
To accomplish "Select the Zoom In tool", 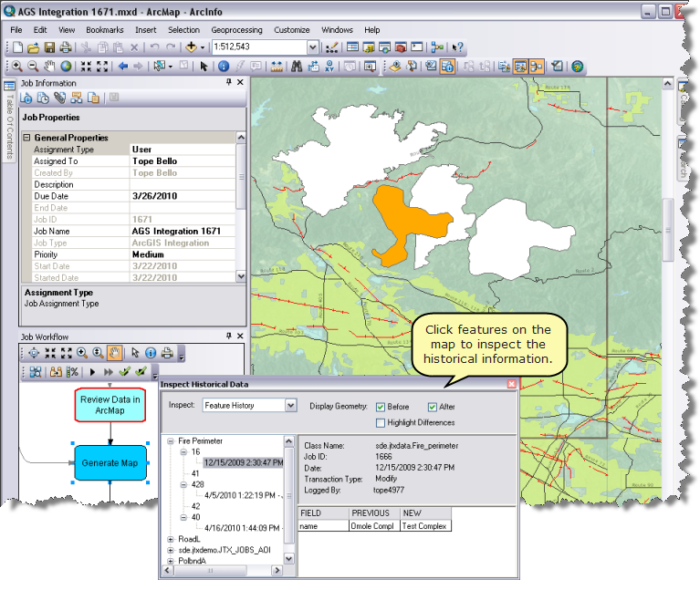I will click(17, 67).
